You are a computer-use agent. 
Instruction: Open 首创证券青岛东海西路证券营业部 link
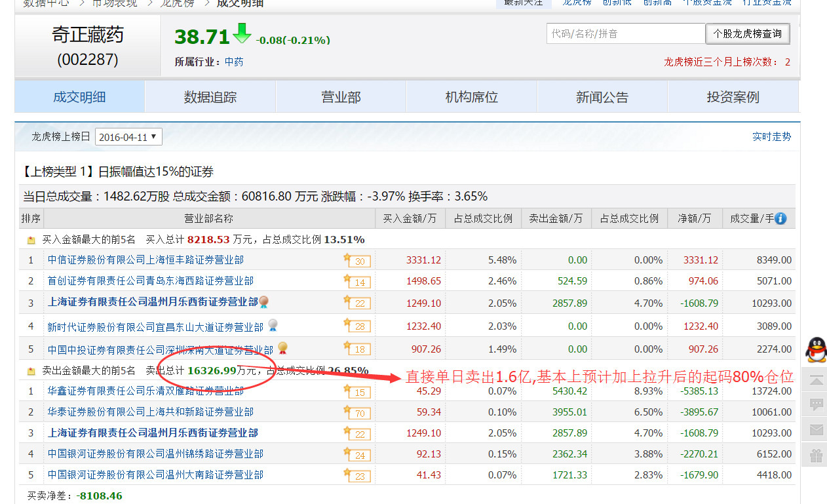click(x=150, y=281)
